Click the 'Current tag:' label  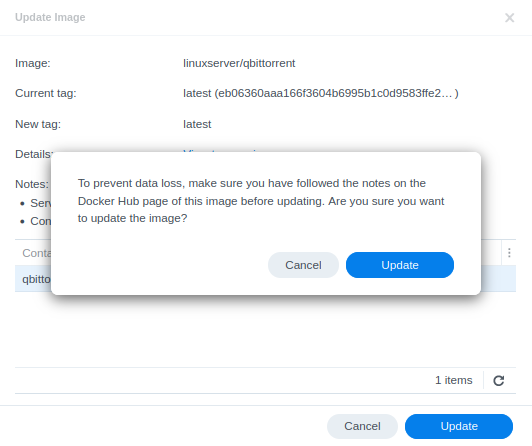pyautogui.click(x=46, y=93)
